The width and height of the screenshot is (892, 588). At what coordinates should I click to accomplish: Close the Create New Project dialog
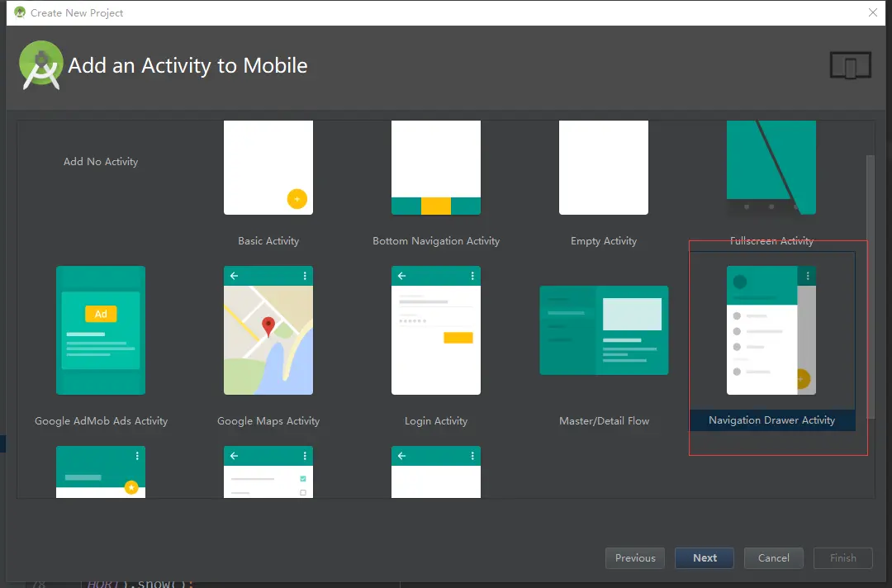point(873,12)
